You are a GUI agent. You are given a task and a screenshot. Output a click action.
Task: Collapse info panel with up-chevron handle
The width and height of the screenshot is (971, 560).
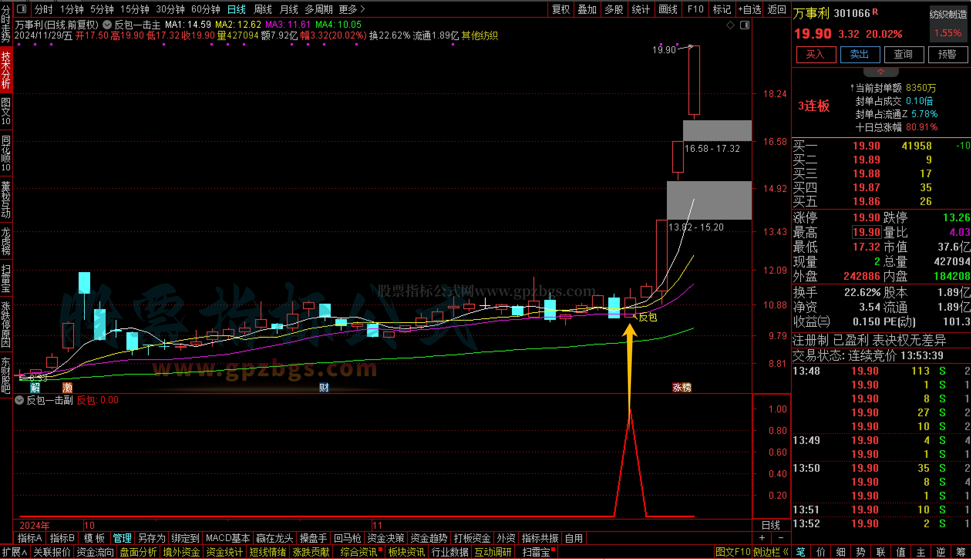[881, 72]
